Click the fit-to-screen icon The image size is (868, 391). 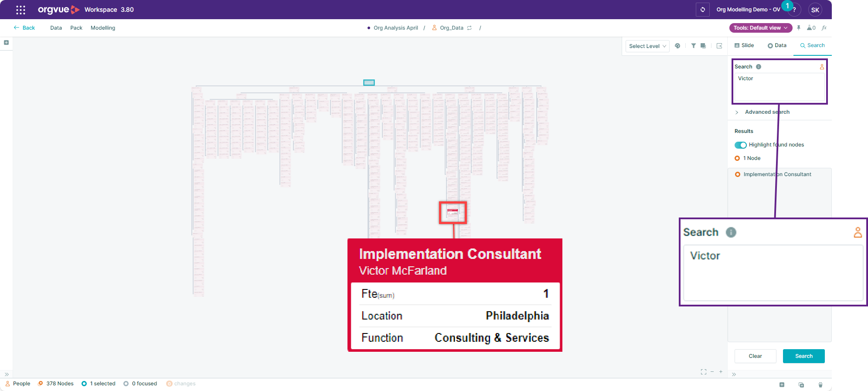[x=703, y=372]
